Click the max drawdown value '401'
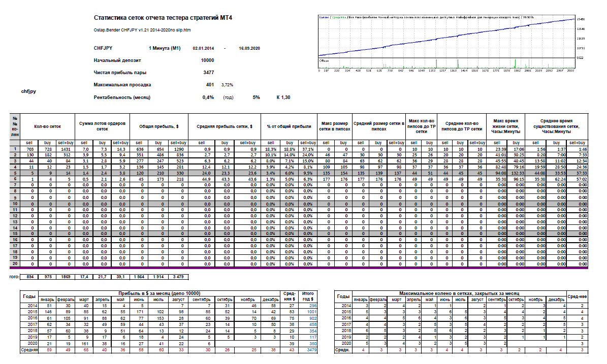This screenshot has height=364, width=607. (210, 85)
